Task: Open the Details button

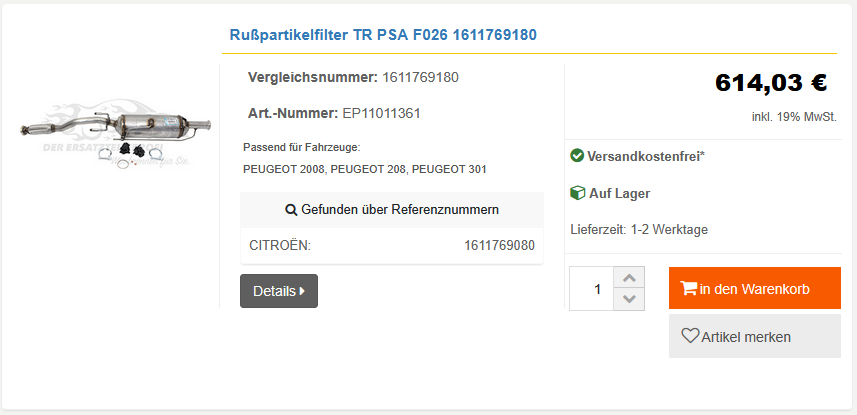Action: [x=279, y=291]
